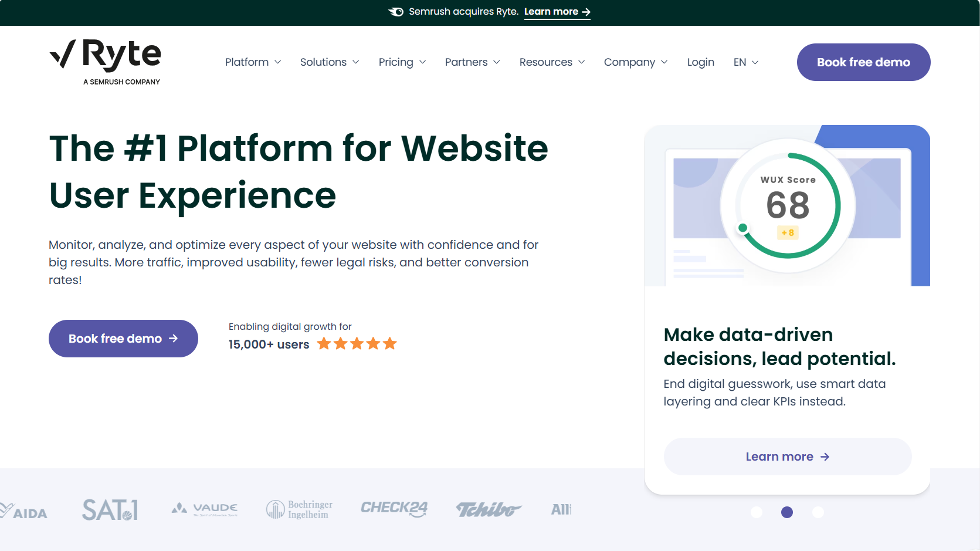Expand the Platform menu chevron
Image resolution: width=980 pixels, height=551 pixels.
[278, 62]
